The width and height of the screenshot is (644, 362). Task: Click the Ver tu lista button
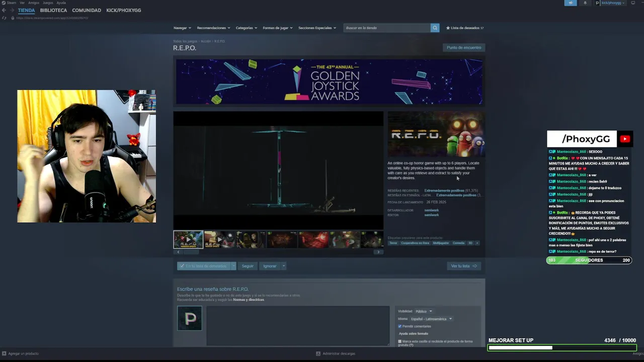[464, 266]
